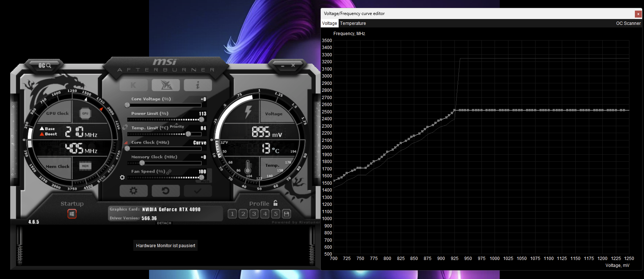Screen dimensions: 644x279
Task: Select profile slot 1
Action: [232, 214]
